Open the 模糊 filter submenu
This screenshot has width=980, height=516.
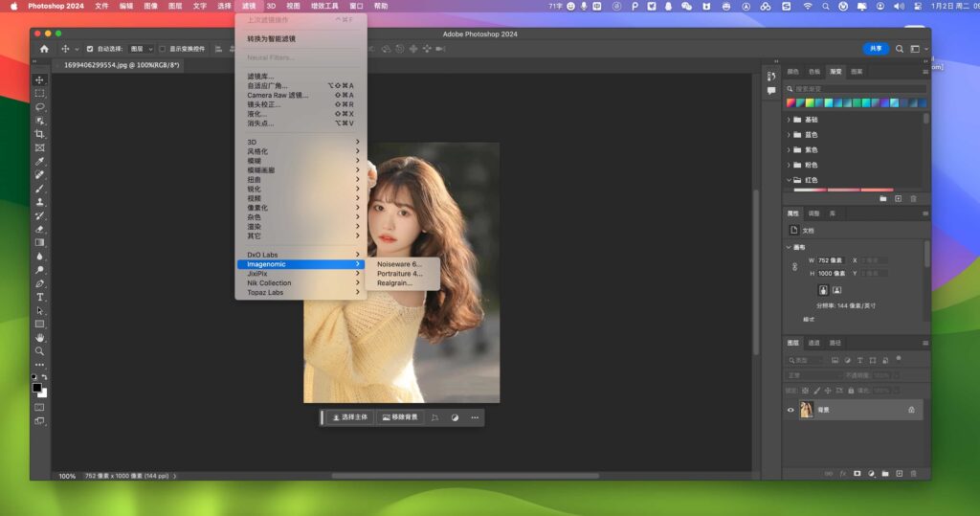click(301, 161)
